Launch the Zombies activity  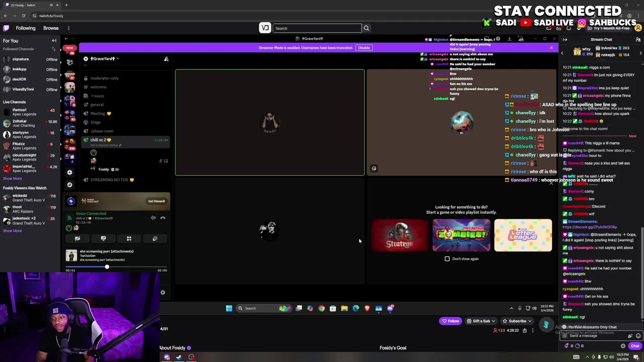pos(461,235)
